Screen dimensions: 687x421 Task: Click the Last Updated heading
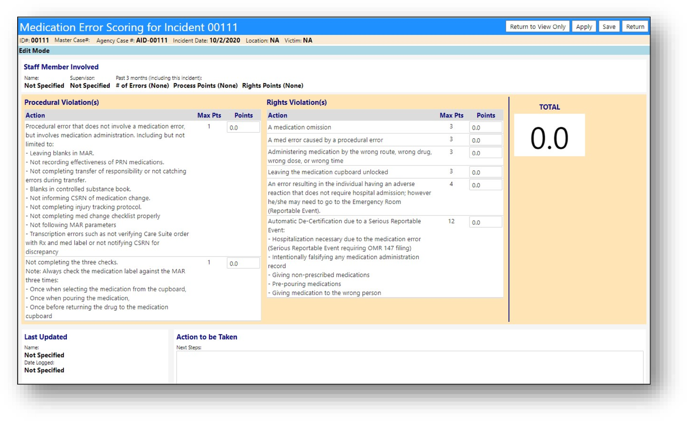[x=46, y=337]
